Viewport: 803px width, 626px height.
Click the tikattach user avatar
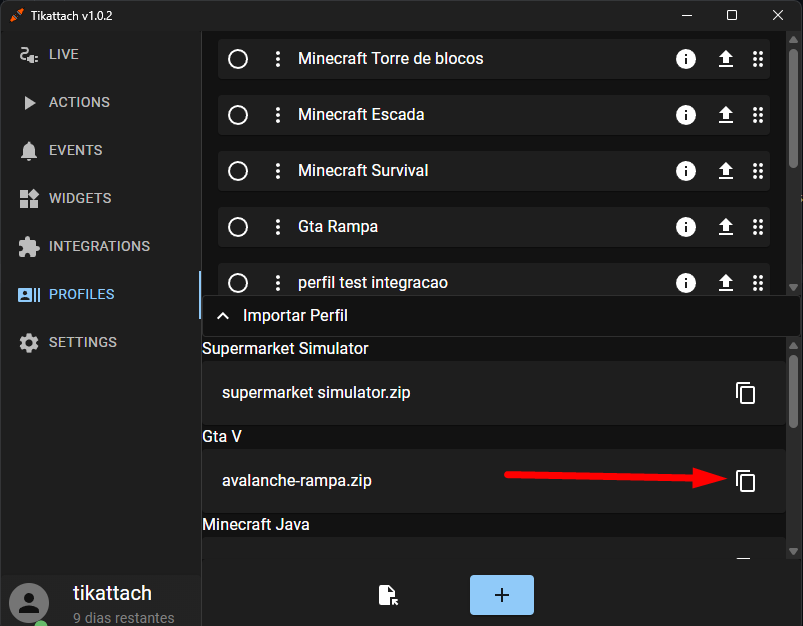(29, 603)
